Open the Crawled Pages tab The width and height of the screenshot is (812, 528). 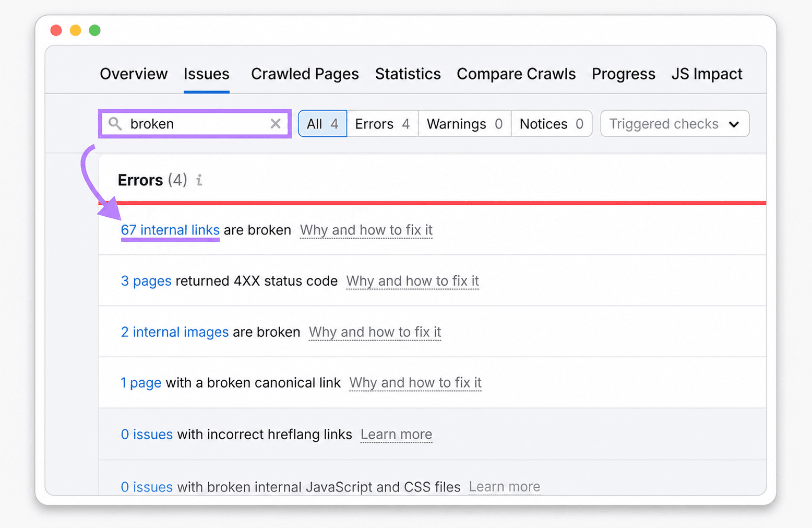tap(305, 74)
